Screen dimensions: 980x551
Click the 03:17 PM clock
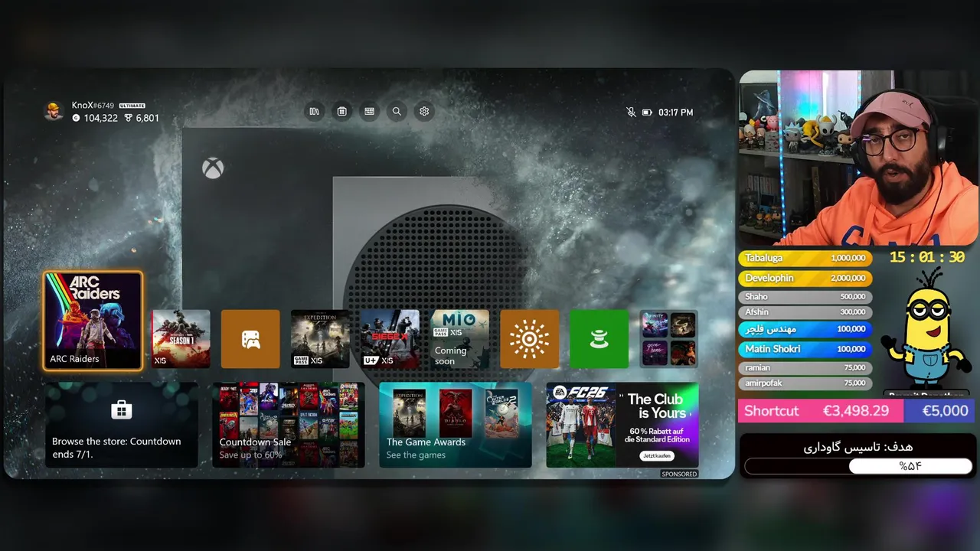click(675, 112)
